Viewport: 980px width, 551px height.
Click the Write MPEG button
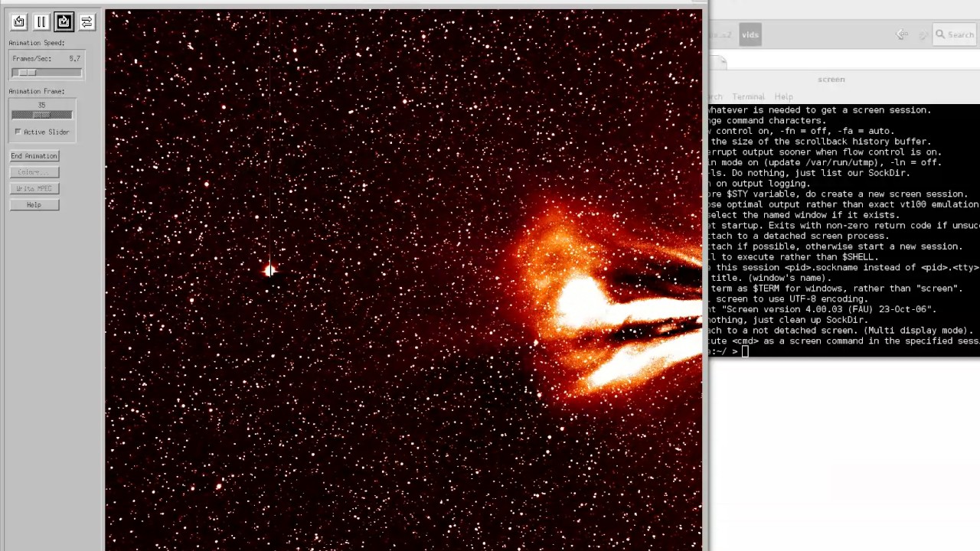click(34, 188)
